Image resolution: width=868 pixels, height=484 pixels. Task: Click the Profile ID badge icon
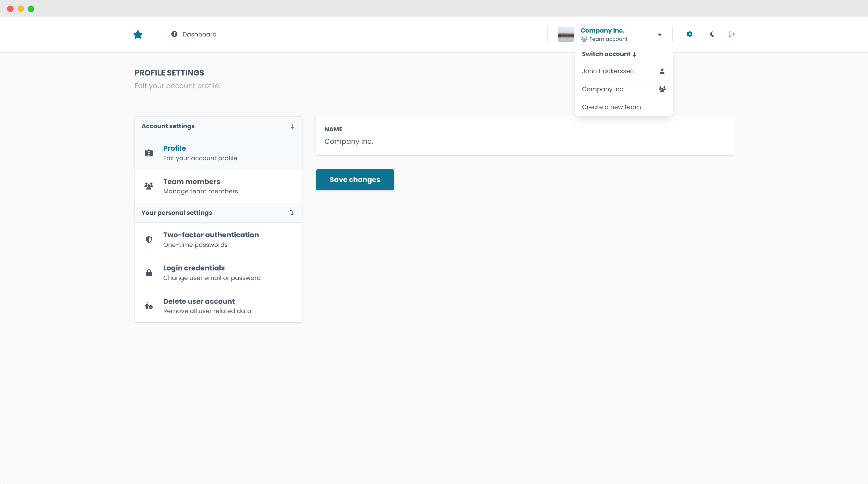149,153
